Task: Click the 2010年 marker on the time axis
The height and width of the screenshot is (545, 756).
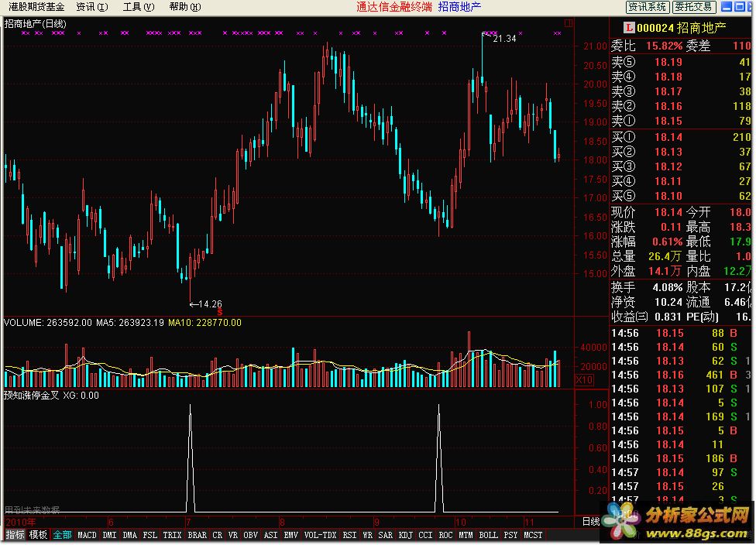Action: [21, 523]
